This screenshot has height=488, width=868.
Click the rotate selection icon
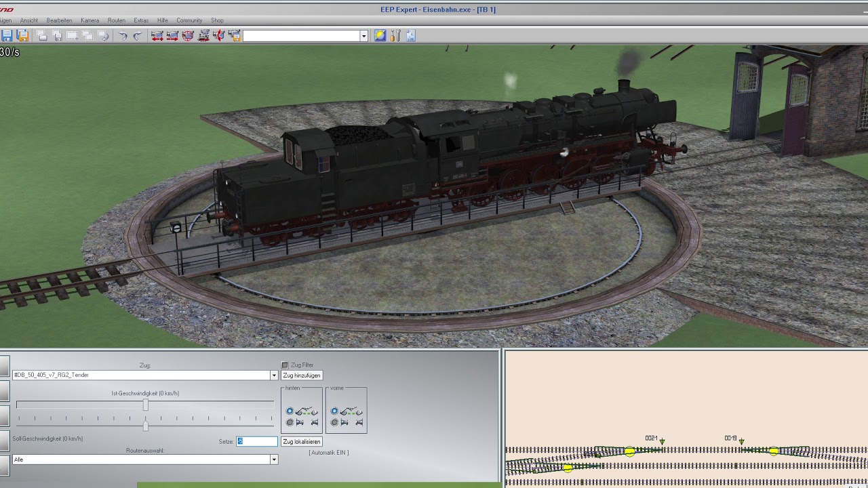103,35
